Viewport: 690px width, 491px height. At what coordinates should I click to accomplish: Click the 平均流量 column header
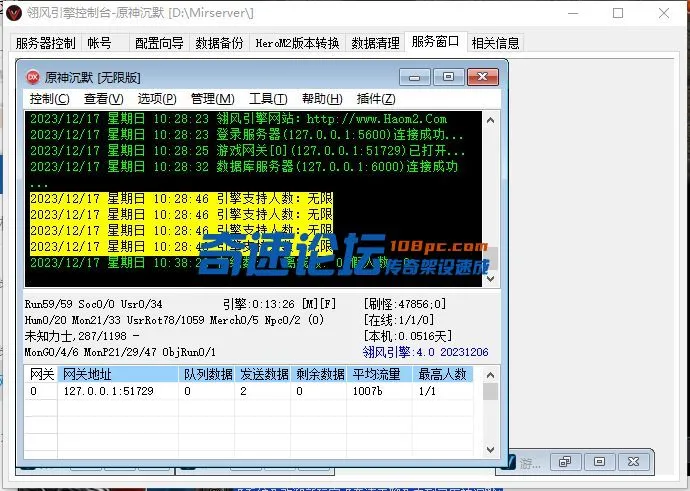tap(379, 374)
